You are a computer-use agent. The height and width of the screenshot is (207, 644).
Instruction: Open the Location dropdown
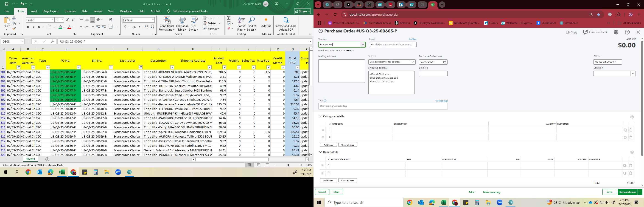tap(633, 74)
